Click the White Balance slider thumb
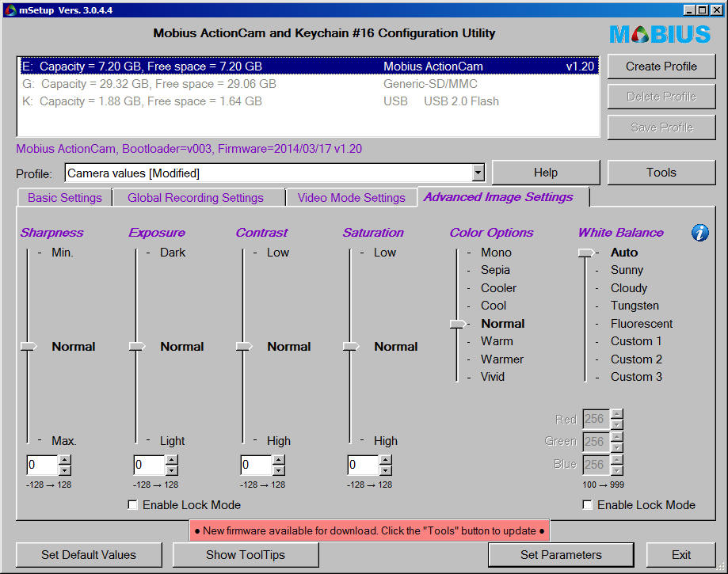The width and height of the screenshot is (728, 574). pos(586,253)
